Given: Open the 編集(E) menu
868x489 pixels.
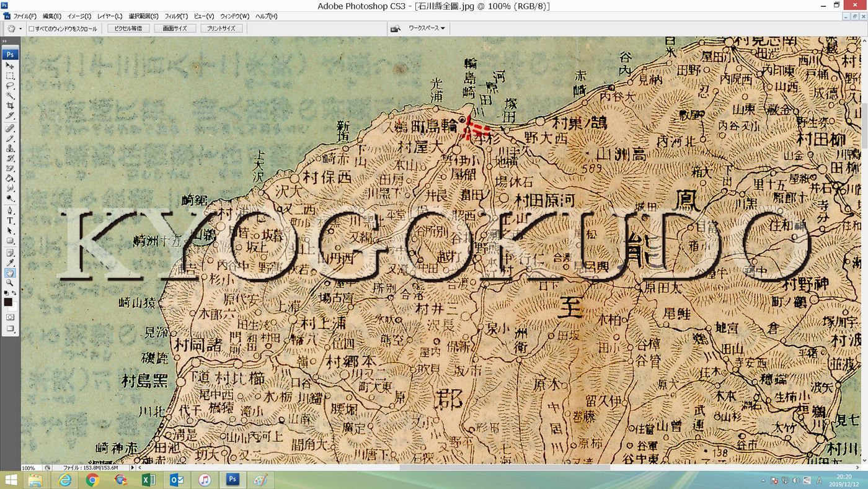Looking at the screenshot, I should pos(52,16).
